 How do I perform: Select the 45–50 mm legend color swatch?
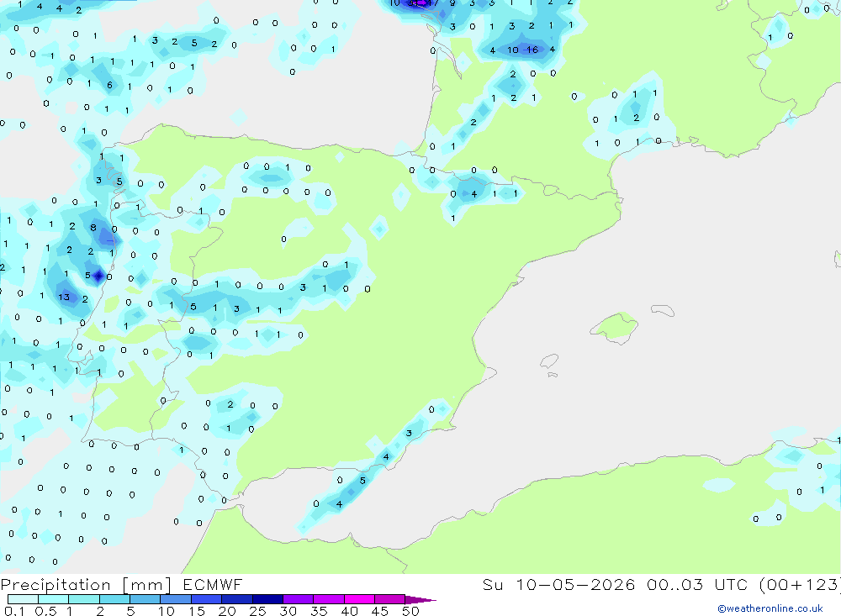pos(389,599)
